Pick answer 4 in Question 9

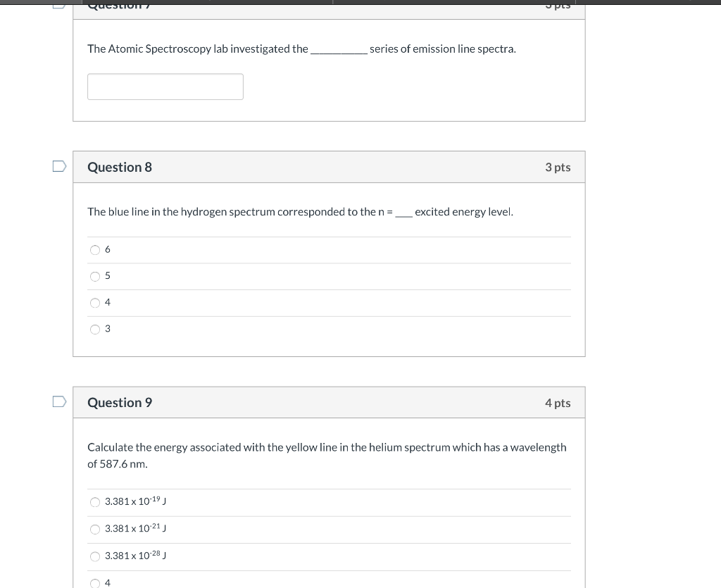point(95,583)
